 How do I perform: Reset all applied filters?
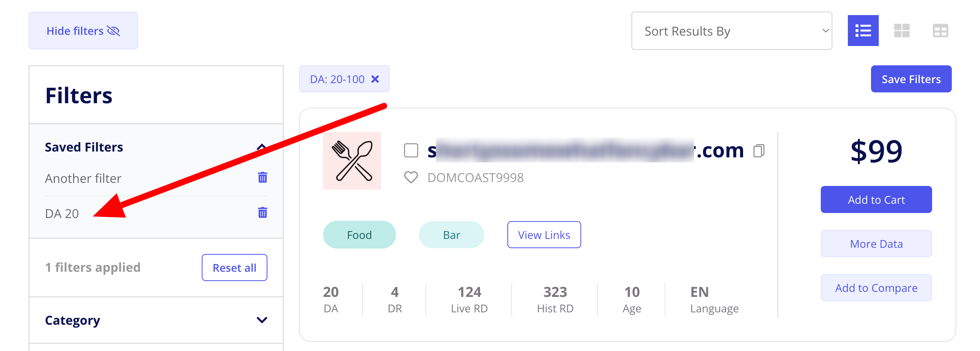(234, 268)
